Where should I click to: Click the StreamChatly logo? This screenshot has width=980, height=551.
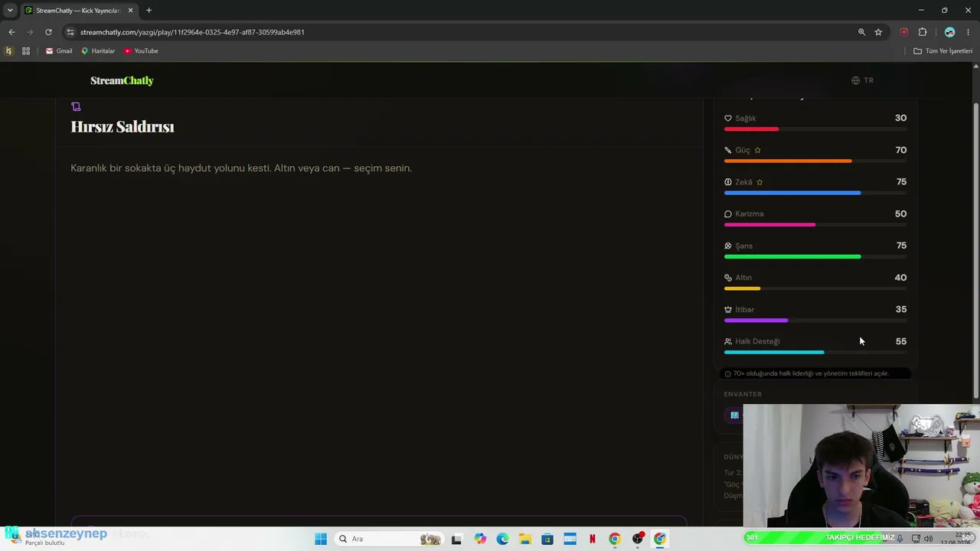(122, 80)
